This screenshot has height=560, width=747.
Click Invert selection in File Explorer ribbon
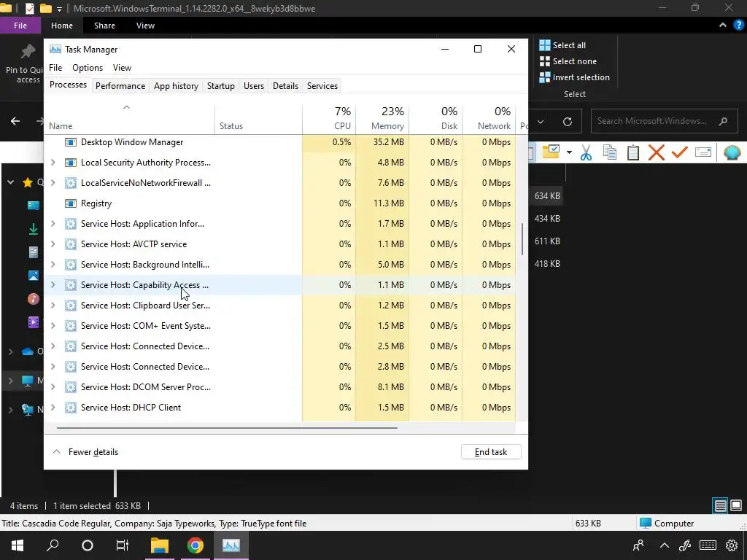[x=575, y=77]
